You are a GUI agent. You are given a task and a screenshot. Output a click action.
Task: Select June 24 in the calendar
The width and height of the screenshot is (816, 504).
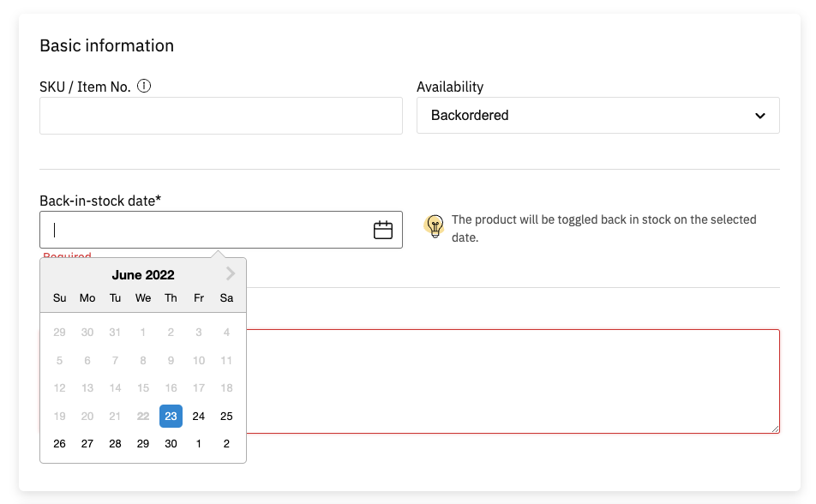[x=198, y=416]
